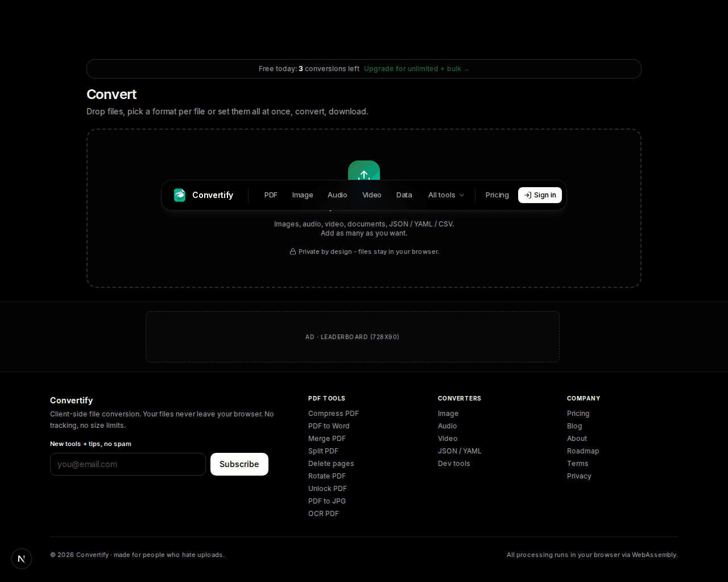Open the Image nav item in navbar
This screenshot has width=728, height=582.
[x=303, y=195]
